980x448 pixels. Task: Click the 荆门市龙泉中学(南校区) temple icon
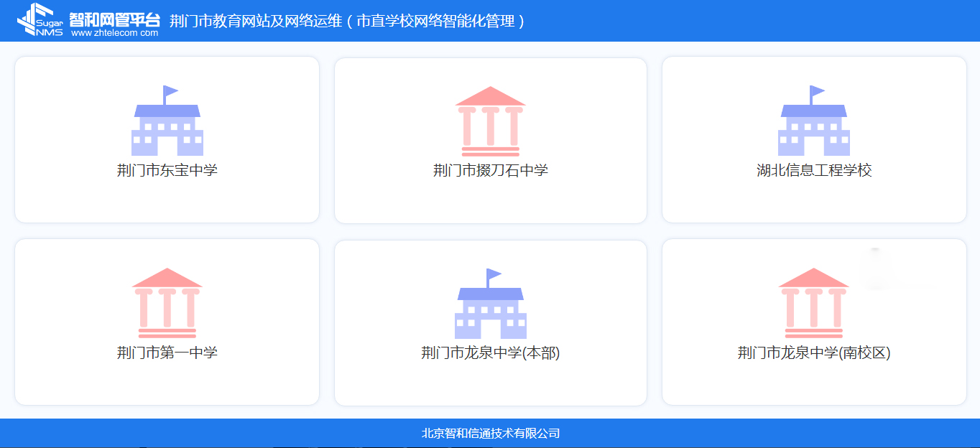pos(815,302)
